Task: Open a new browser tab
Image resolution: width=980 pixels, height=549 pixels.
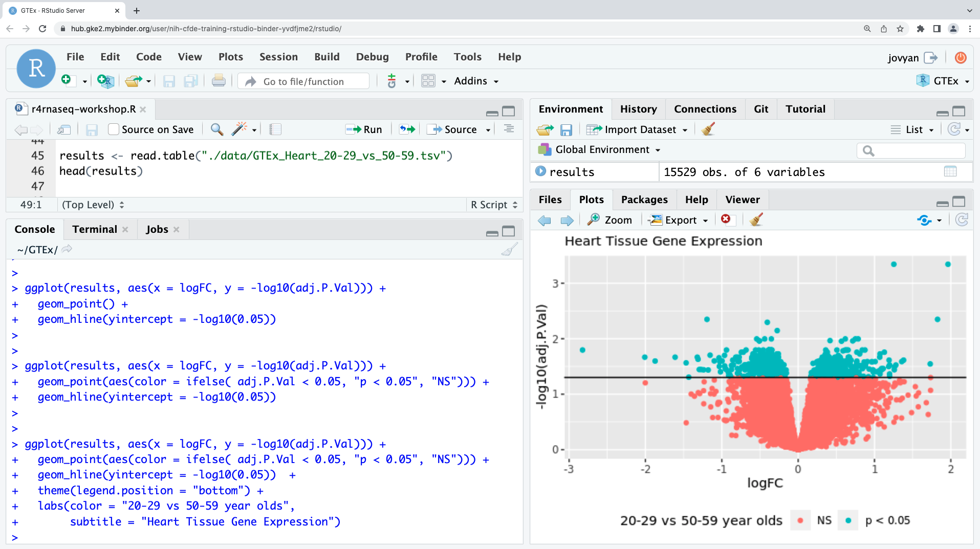Action: 137,10
